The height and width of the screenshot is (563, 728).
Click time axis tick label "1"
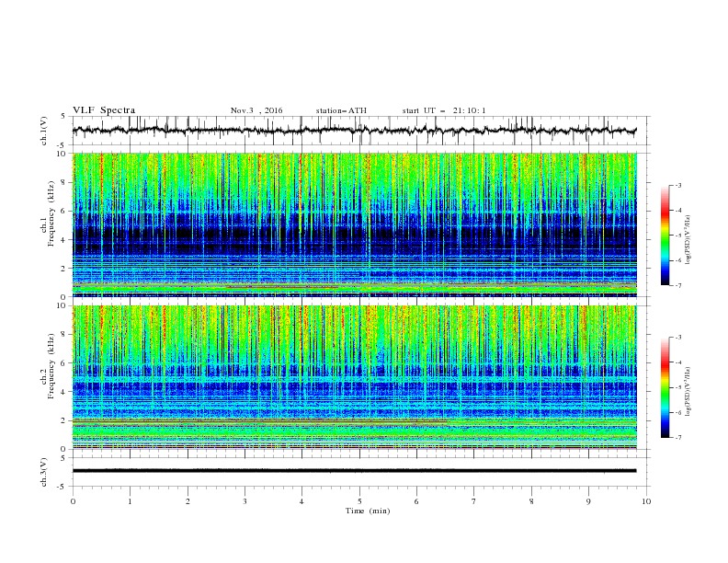coord(130,501)
